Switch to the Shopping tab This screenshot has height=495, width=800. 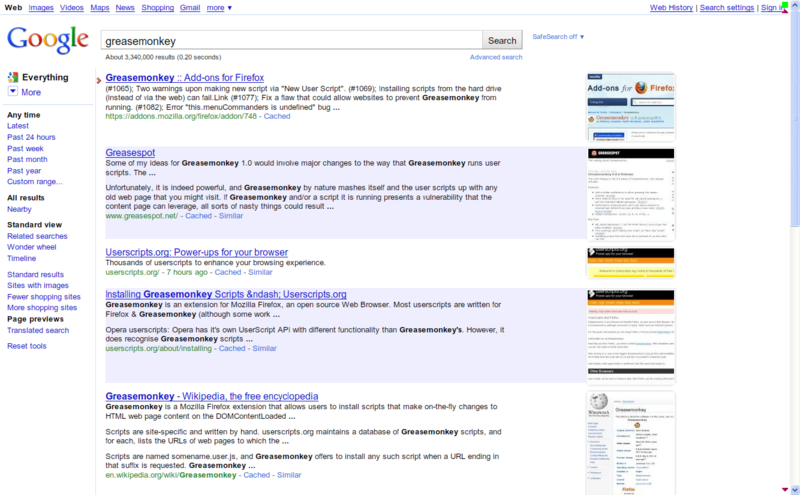[x=158, y=8]
